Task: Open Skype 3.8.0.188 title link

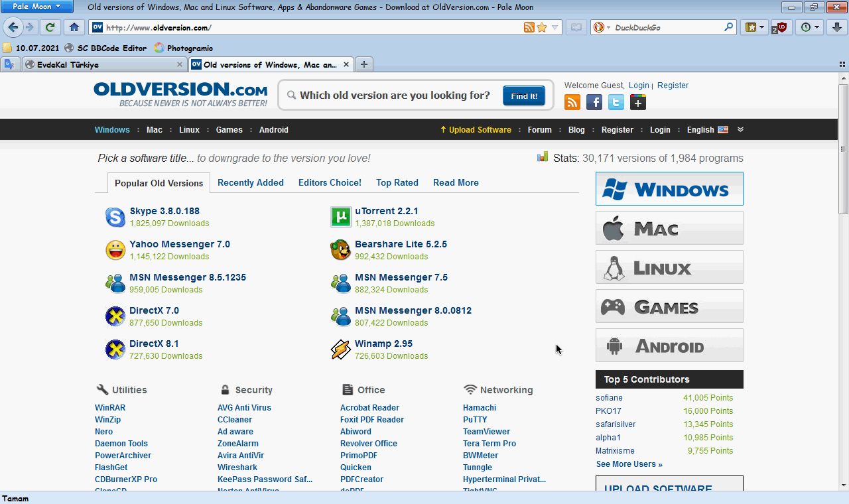Action: (x=164, y=211)
